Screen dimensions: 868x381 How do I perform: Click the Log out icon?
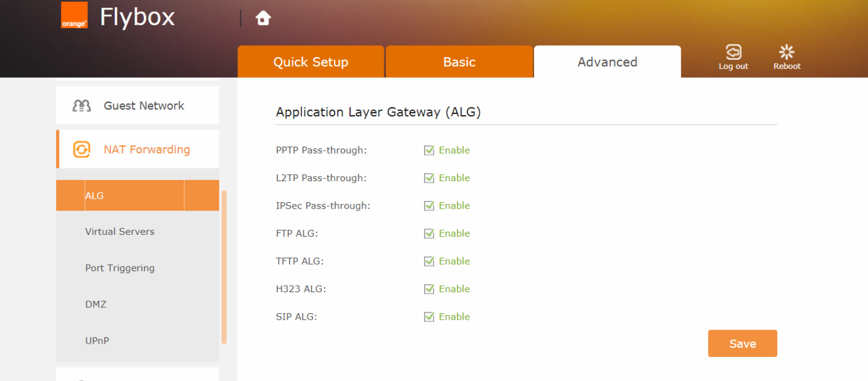(x=733, y=52)
